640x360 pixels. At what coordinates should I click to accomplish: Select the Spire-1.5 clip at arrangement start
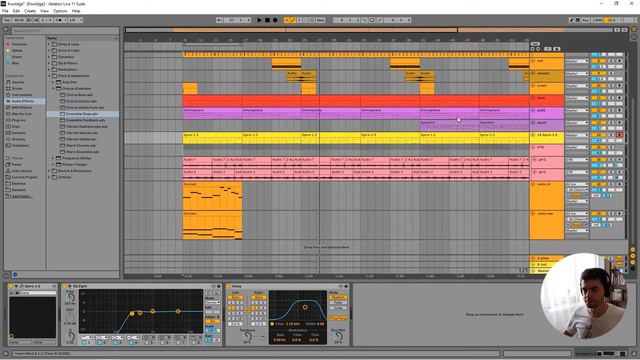click(212, 138)
